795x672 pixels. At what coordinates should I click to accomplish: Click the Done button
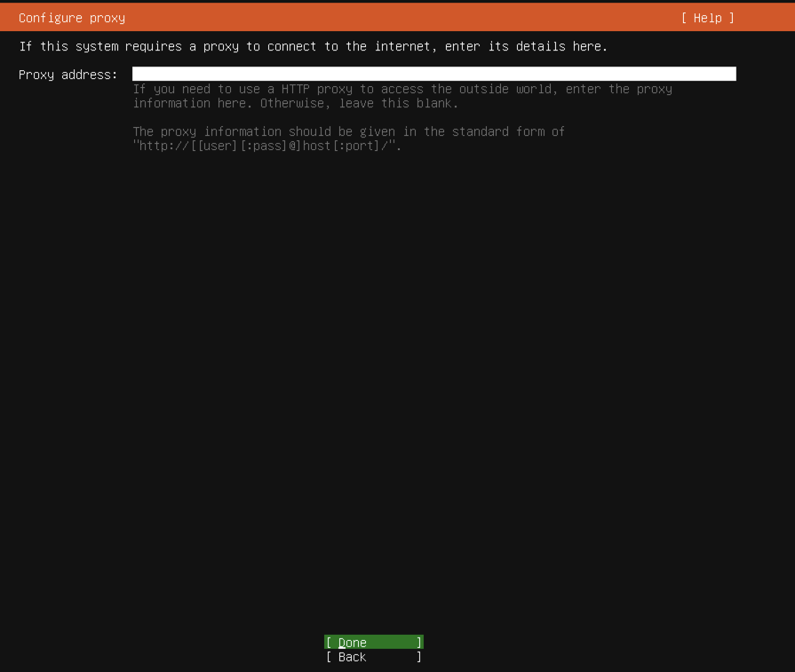click(374, 642)
